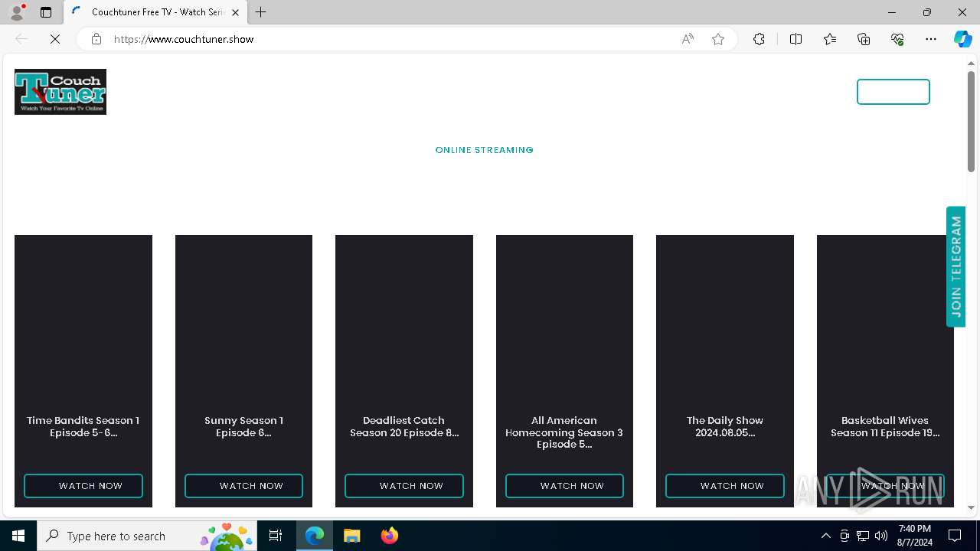The width and height of the screenshot is (980, 551).
Task: Open Read aloud icon in address bar
Action: [x=688, y=39]
